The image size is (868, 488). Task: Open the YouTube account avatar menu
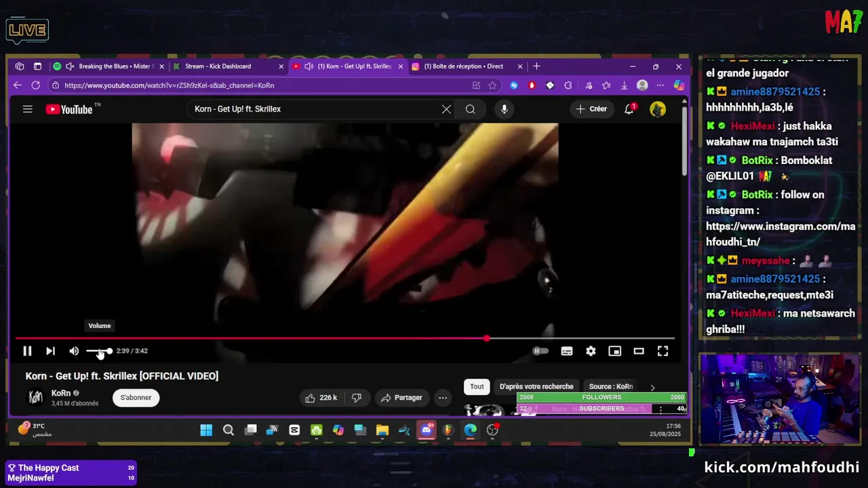pos(658,109)
